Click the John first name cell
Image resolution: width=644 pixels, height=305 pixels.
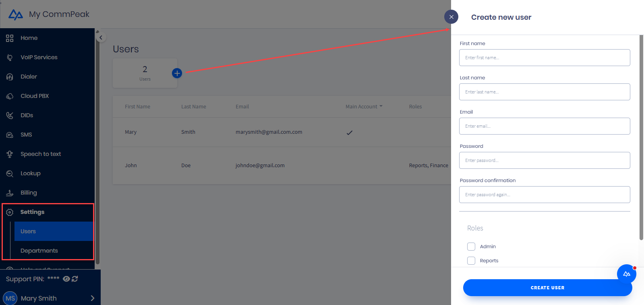point(130,166)
